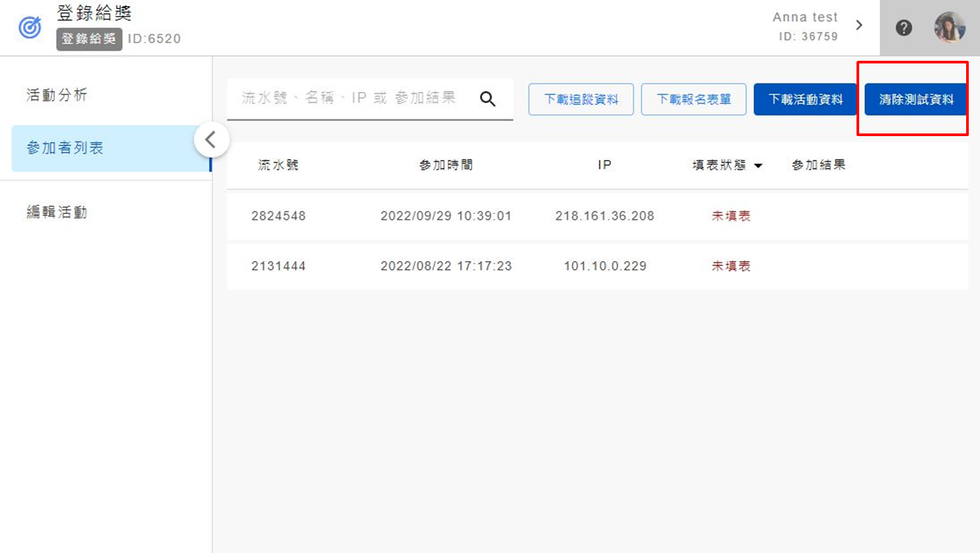Open the user profile avatar
Viewport: 980px width, 553px height.
(949, 28)
